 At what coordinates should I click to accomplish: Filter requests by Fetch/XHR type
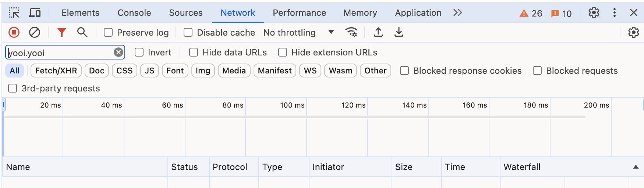56,71
